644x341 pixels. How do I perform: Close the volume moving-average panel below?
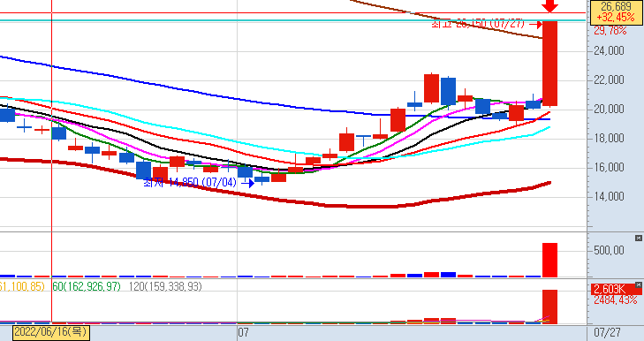[638, 284]
